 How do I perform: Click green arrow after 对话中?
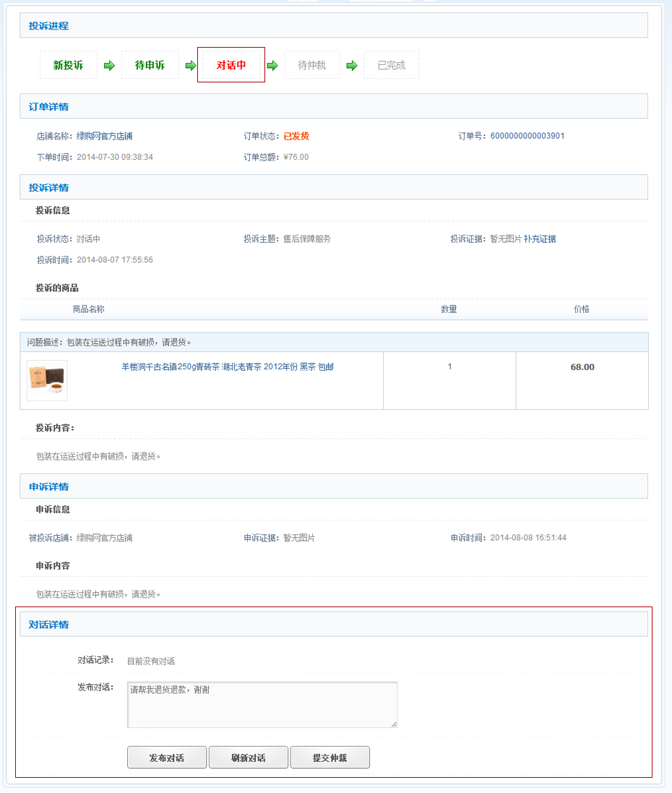272,66
